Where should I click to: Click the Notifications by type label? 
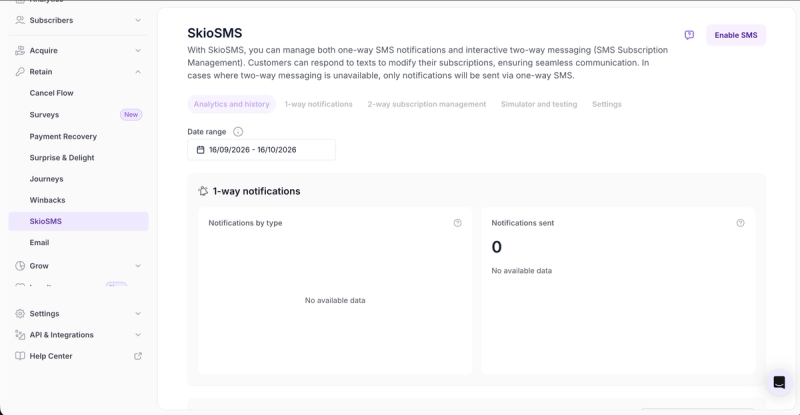point(245,223)
